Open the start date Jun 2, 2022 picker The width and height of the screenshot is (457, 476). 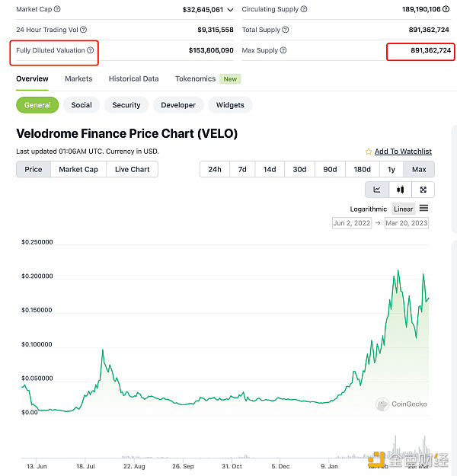click(x=350, y=223)
